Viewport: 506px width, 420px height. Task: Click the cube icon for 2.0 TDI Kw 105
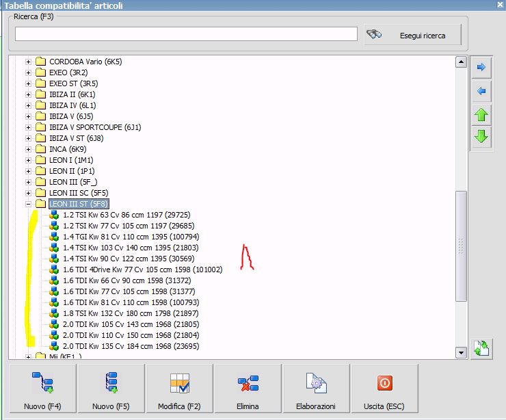[54, 324]
